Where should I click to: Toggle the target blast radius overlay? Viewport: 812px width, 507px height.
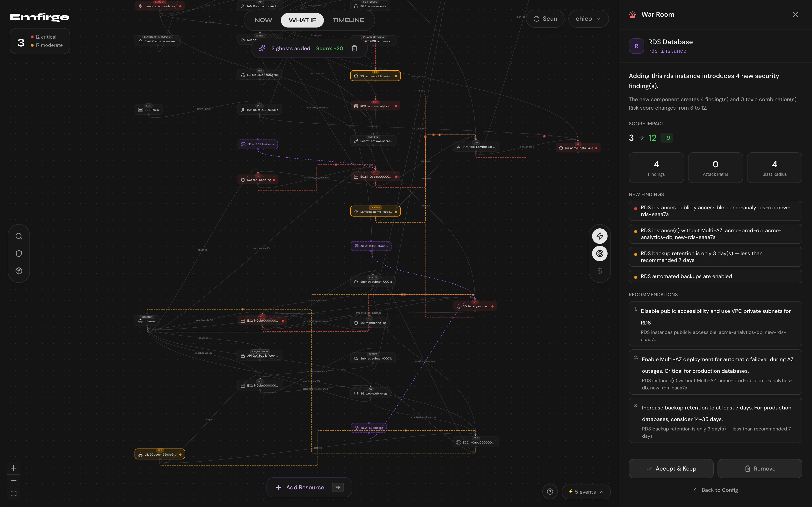click(600, 253)
